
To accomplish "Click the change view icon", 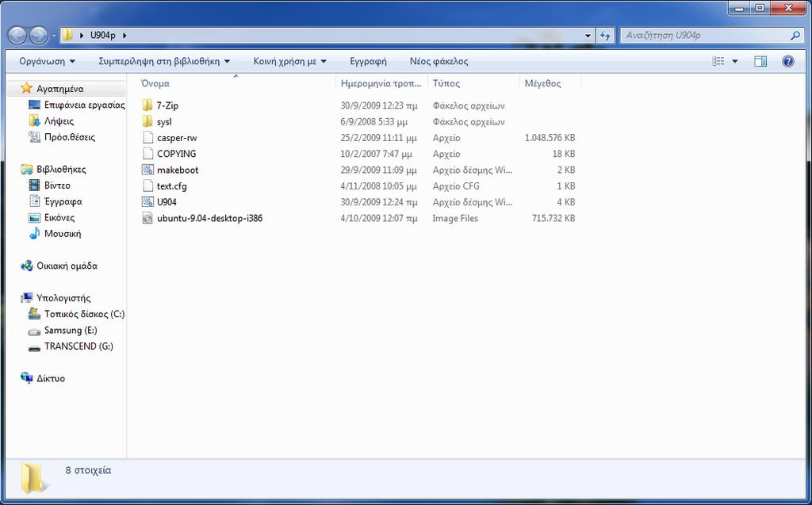I will point(718,61).
